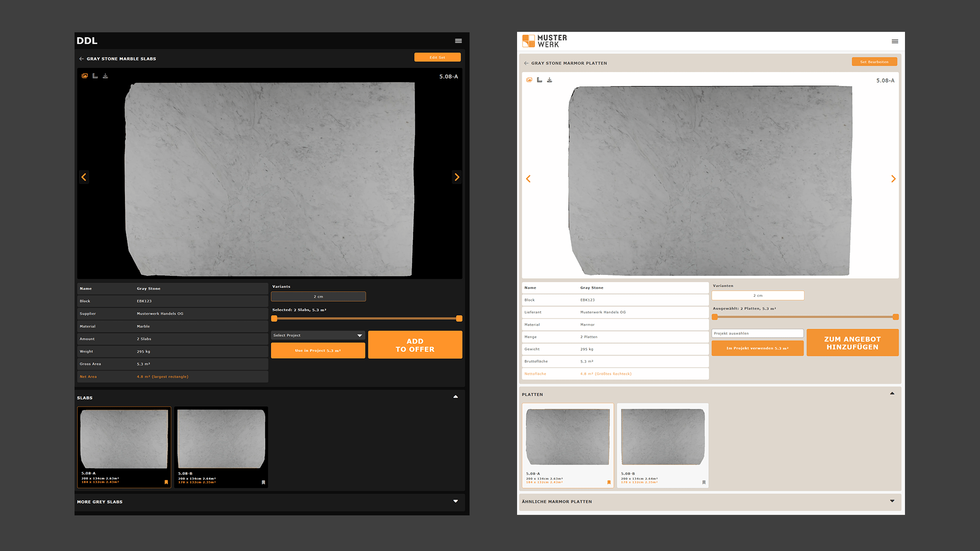Image resolution: width=980 pixels, height=551 pixels.
Task: Click the back arrow next to GRAY STONE MARBLE SLABS
Action: (81, 58)
